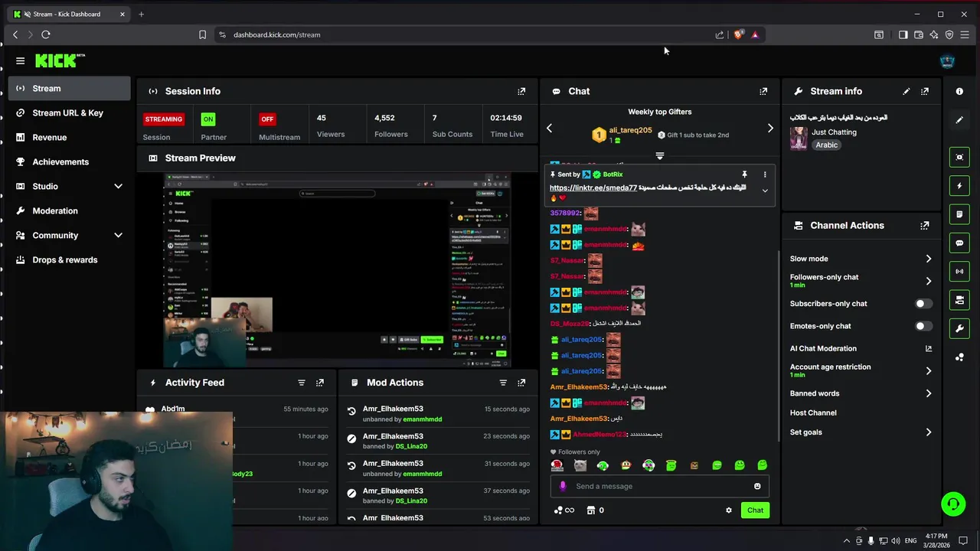Expand the pinned BotRix message
The image size is (980, 551).
[764, 191]
